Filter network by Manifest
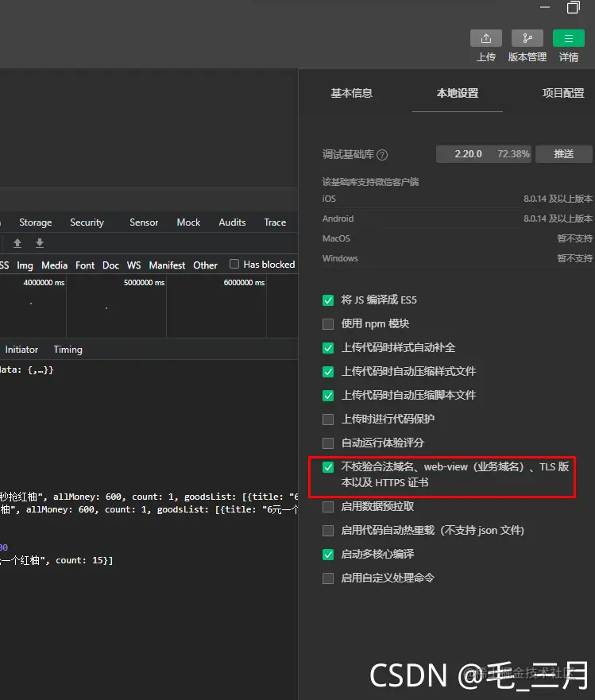 click(x=167, y=265)
